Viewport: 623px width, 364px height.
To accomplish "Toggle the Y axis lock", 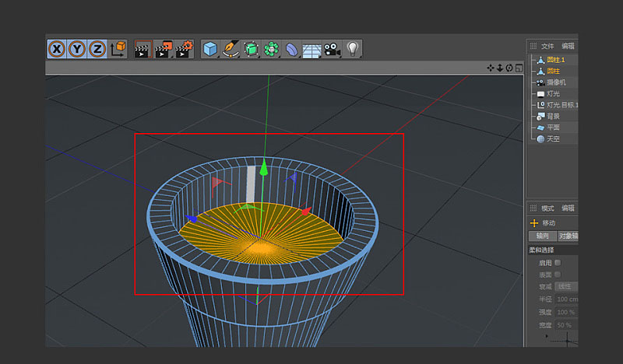I will [x=77, y=49].
